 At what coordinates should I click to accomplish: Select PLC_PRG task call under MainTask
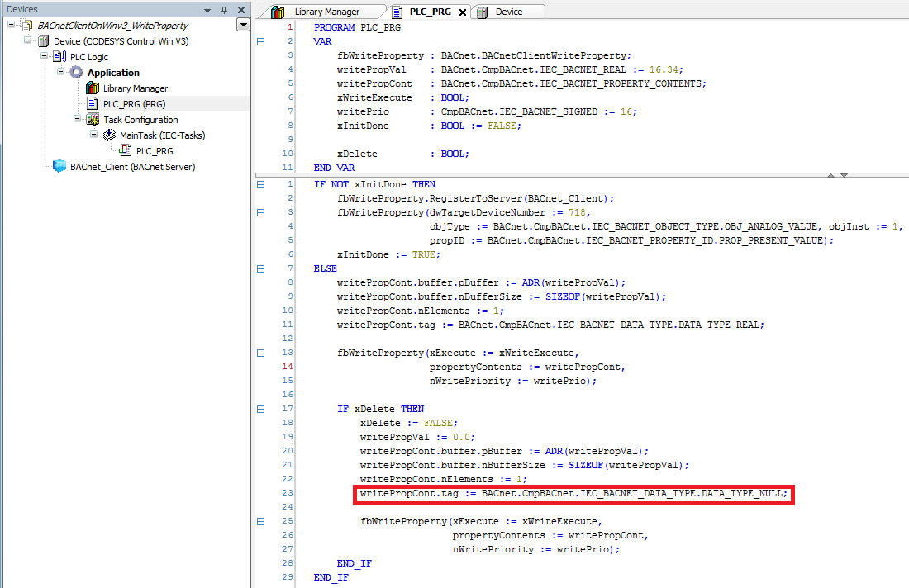(x=154, y=151)
